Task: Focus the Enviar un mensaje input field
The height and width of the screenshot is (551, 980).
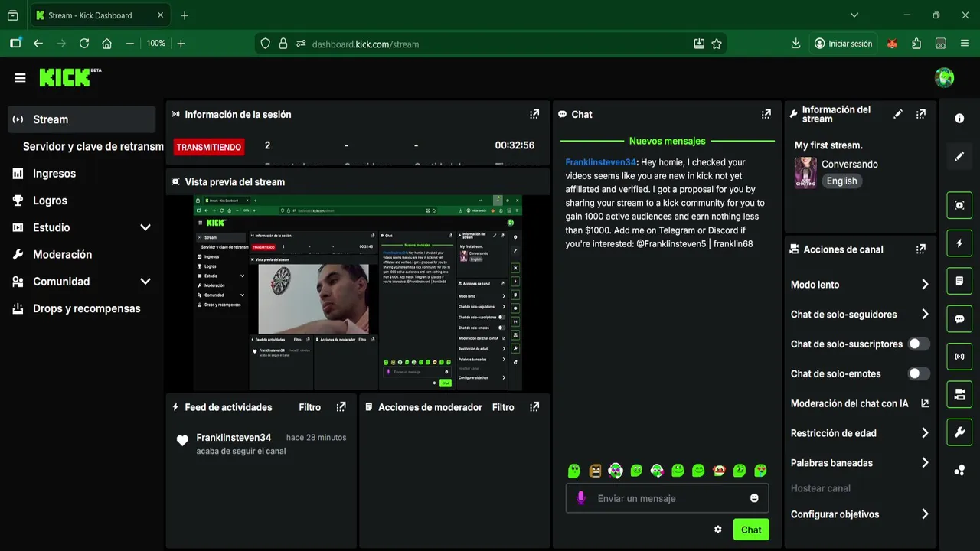Action: (667, 498)
